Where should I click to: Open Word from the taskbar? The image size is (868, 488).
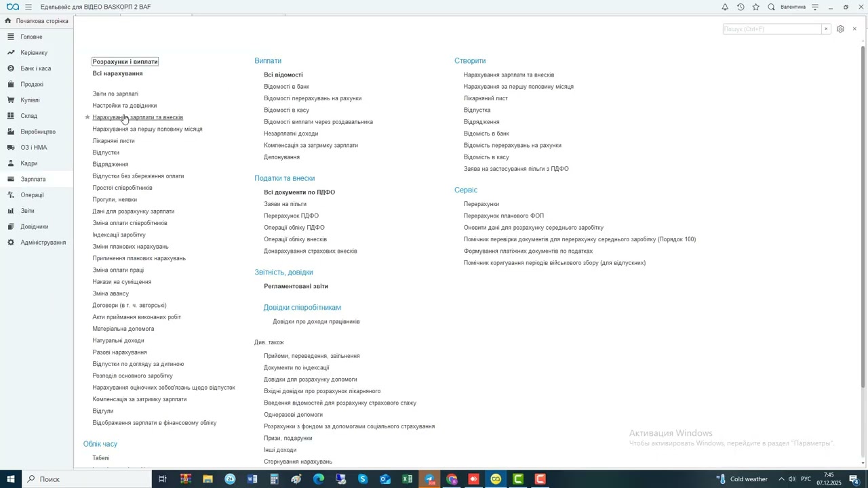pyautogui.click(x=252, y=479)
